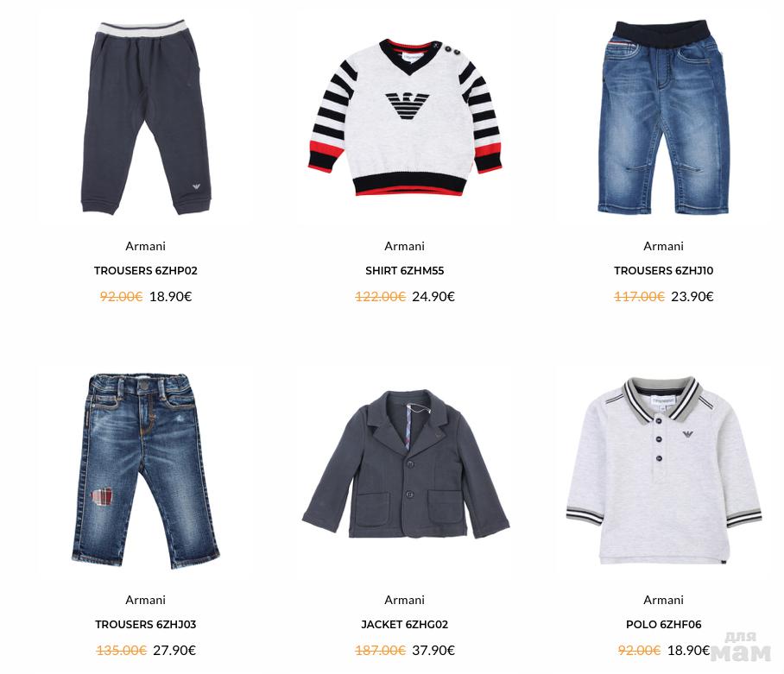Click the TROUSERS 6ZHJ10 product title

point(663,271)
